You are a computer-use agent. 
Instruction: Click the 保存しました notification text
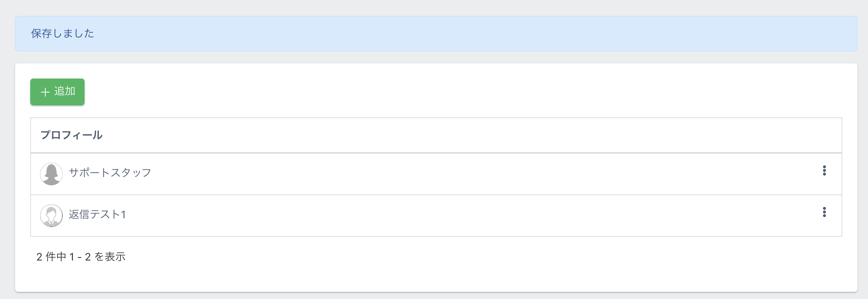coord(63,34)
